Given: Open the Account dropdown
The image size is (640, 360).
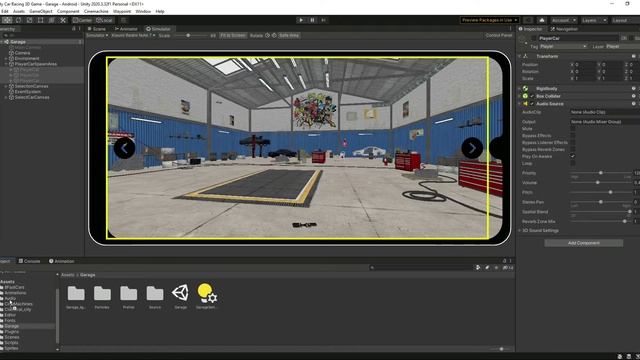Looking at the screenshot, I should tap(564, 20).
